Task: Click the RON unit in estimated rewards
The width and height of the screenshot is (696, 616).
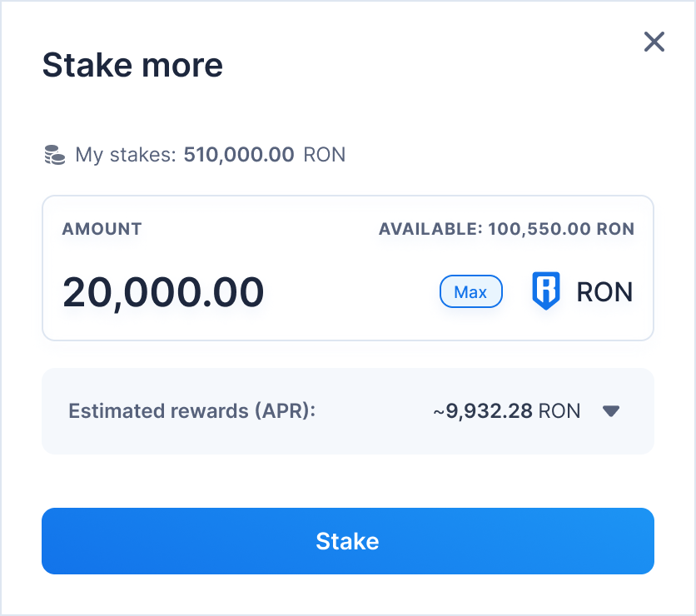Action: pyautogui.click(x=559, y=410)
